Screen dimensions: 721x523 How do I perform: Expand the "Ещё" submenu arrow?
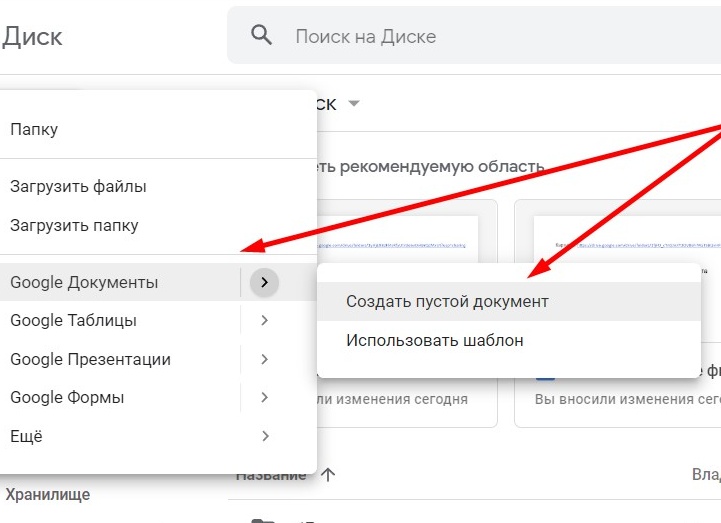265,436
